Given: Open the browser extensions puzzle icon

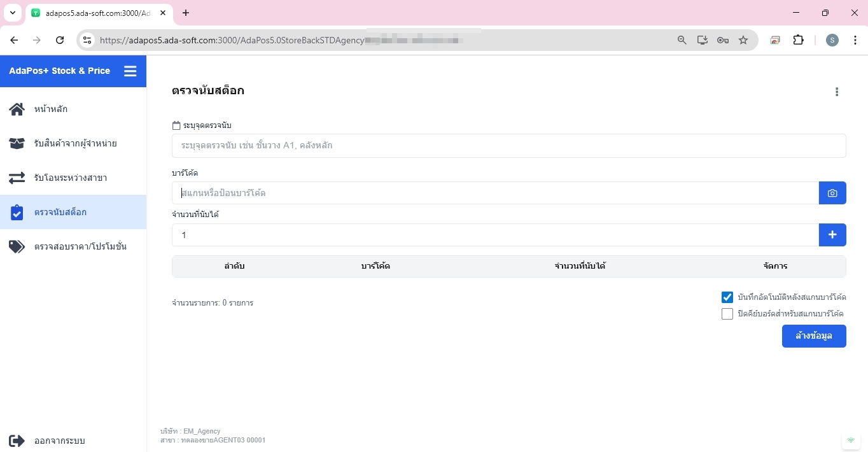Looking at the screenshot, I should click(x=798, y=40).
